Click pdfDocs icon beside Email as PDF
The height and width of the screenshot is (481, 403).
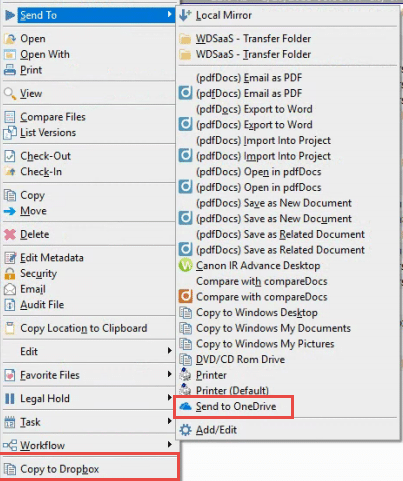tap(185, 93)
